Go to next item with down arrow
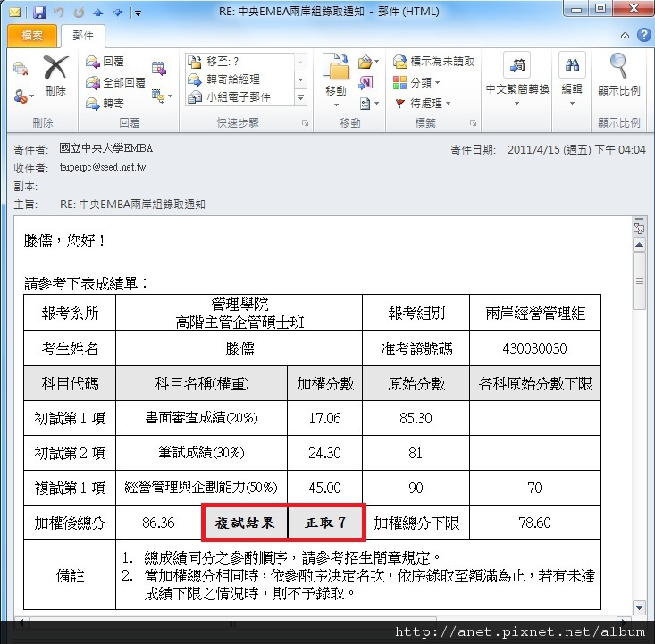Screen dimensions: 655x644 [x=117, y=13]
